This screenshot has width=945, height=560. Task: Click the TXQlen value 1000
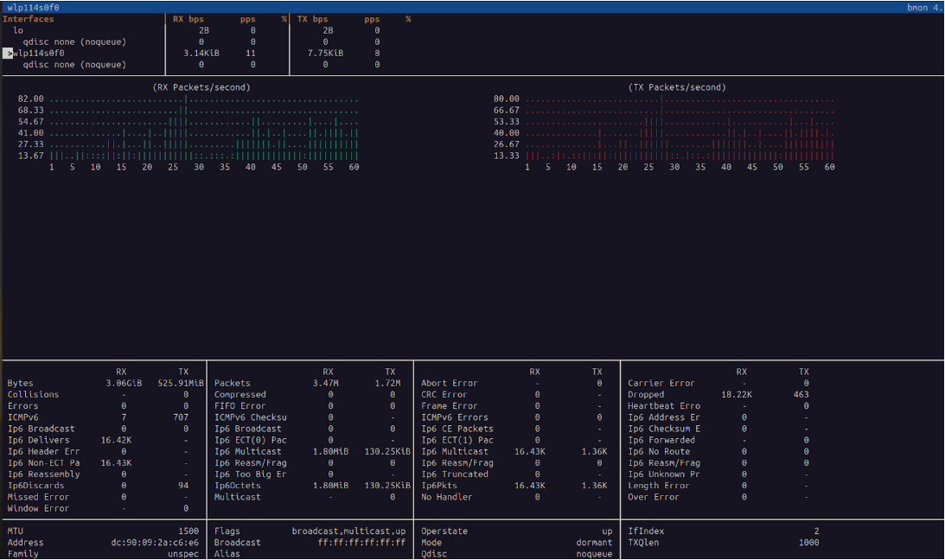click(x=808, y=543)
